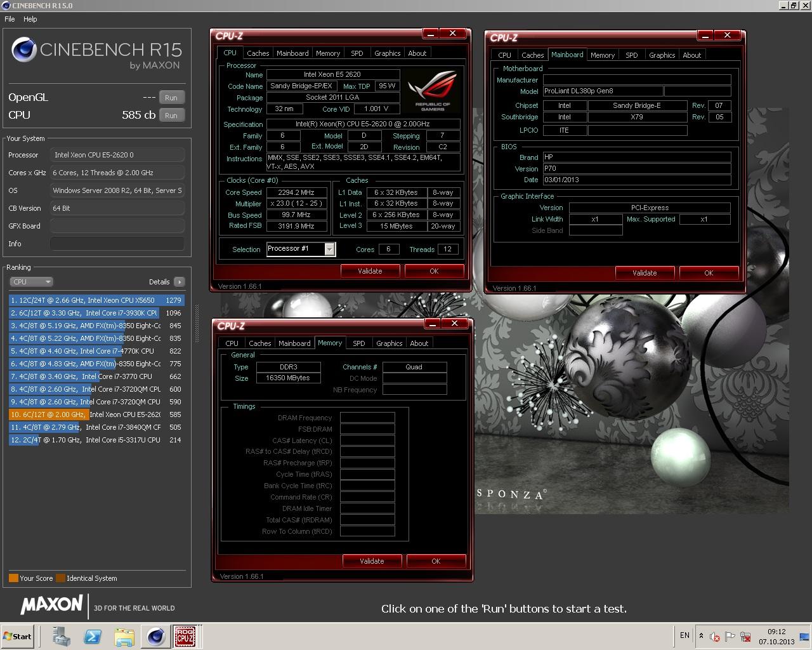Select ranking entry 12C/24T Xeon X5650
Screen dimensions: 812x650
[96, 300]
